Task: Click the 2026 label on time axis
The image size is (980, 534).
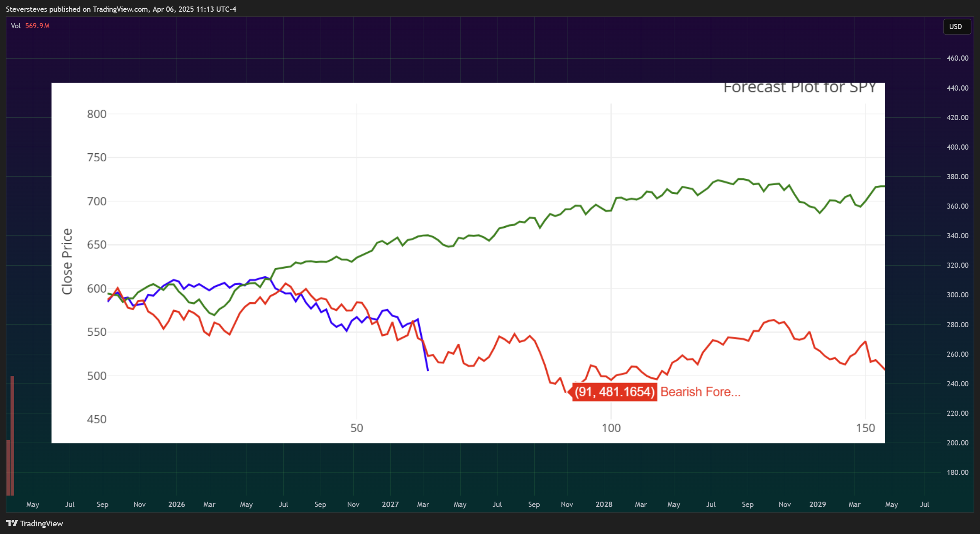Action: click(176, 504)
